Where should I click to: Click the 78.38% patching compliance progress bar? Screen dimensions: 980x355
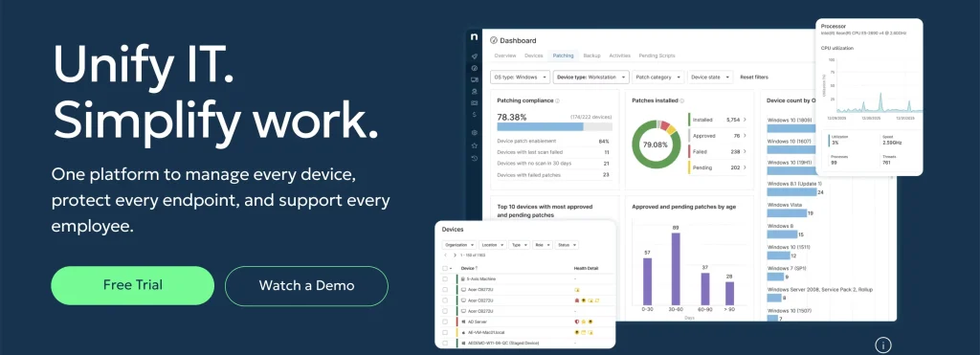pos(554,126)
